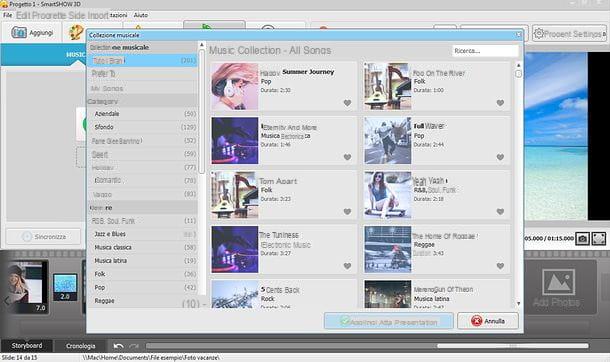Open Summer Journey album thumbnail

tap(235, 86)
